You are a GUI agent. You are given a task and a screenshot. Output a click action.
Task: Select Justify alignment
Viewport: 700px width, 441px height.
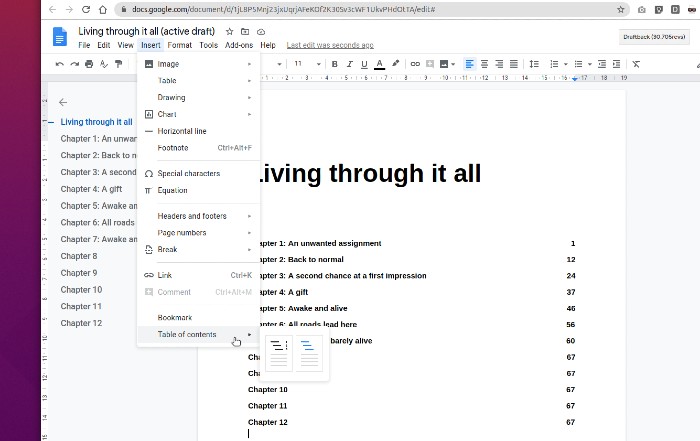[x=514, y=64]
